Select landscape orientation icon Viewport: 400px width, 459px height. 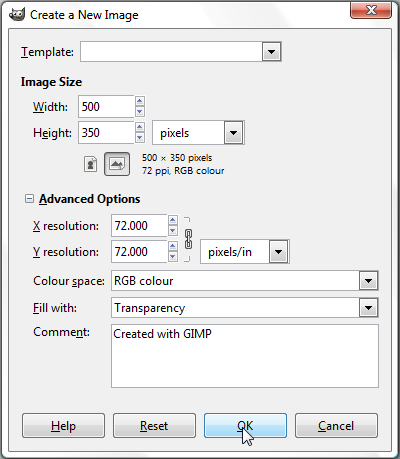[117, 164]
